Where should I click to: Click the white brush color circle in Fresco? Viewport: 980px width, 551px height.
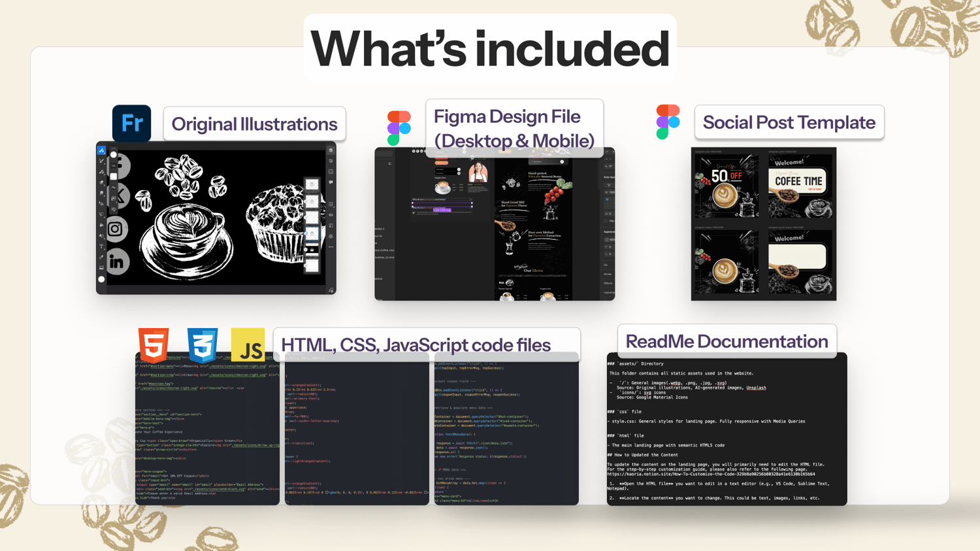tap(114, 155)
